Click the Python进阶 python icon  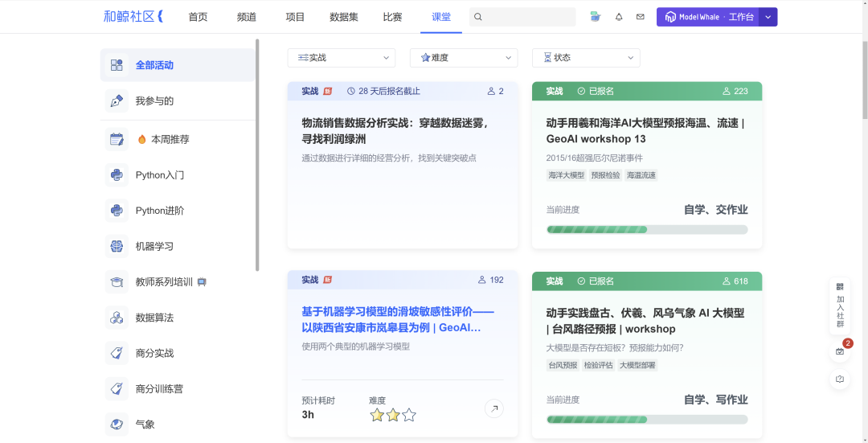pos(117,211)
